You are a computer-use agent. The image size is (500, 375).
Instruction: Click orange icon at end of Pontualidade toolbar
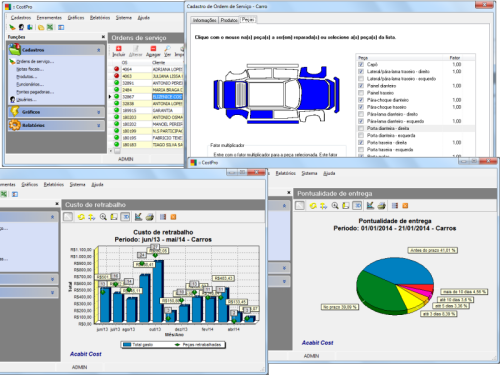click(405, 206)
